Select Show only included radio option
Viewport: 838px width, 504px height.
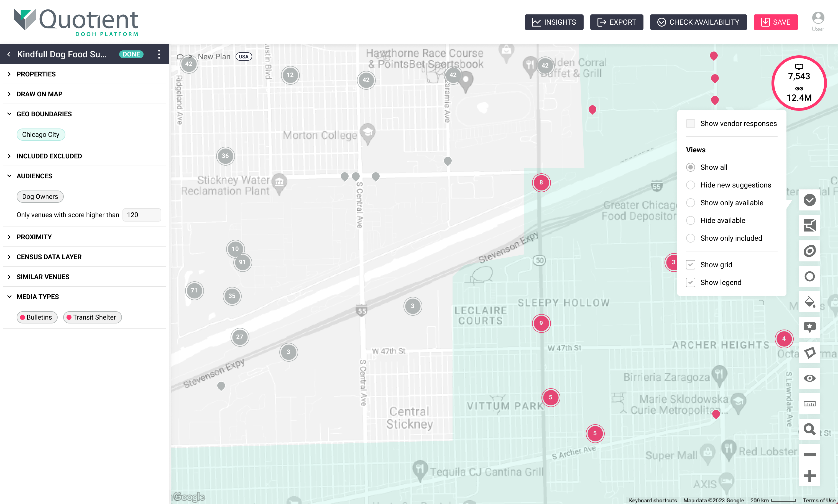point(690,238)
